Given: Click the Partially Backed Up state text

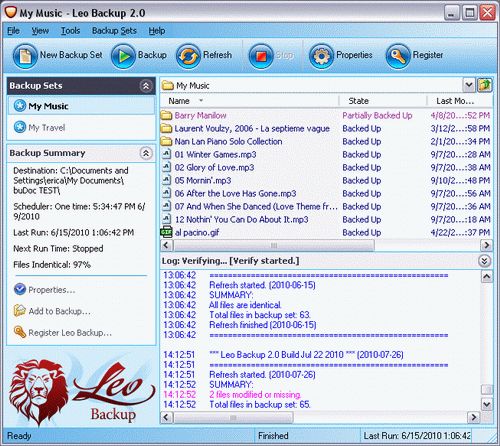Looking at the screenshot, I should [x=377, y=116].
